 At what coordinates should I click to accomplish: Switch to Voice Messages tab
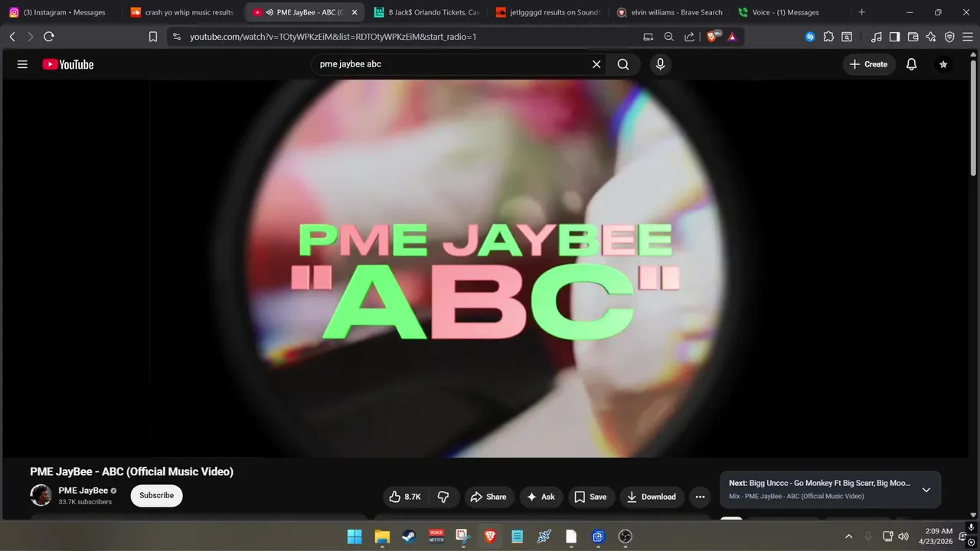pyautogui.click(x=792, y=12)
